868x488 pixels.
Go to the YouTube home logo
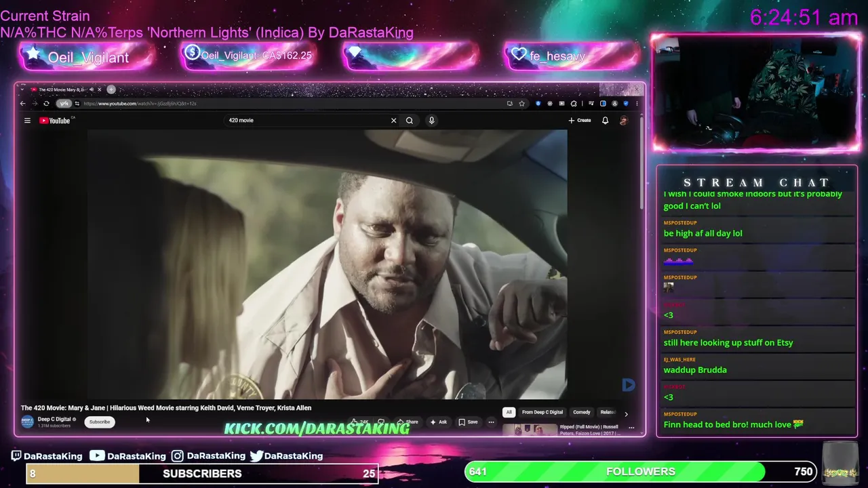pyautogui.click(x=56, y=121)
